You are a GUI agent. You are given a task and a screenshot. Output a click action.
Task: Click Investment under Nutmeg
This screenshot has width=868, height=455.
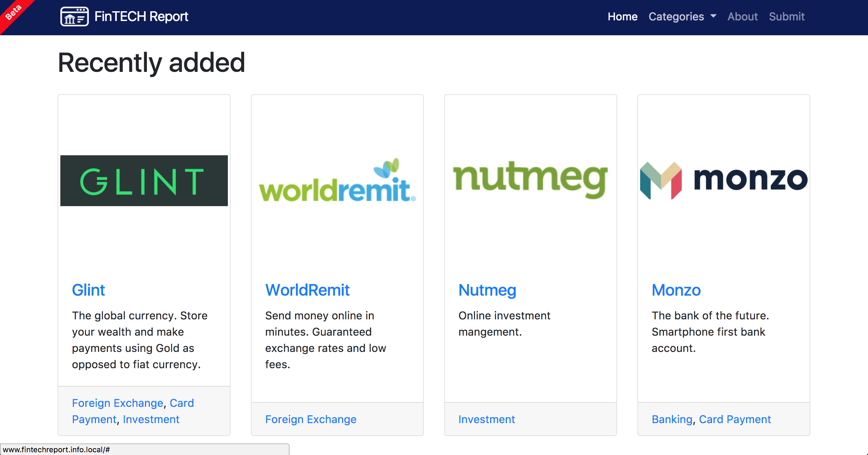487,419
